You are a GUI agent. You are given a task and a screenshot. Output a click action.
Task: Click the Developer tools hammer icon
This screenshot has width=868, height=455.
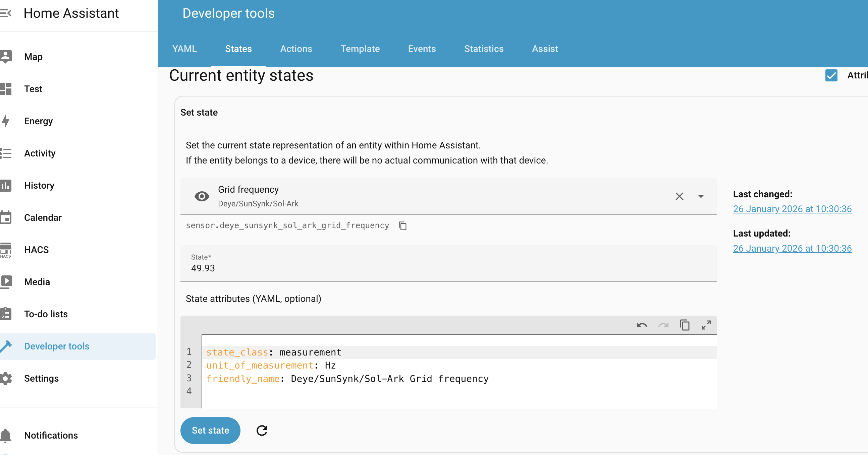[x=6, y=346]
